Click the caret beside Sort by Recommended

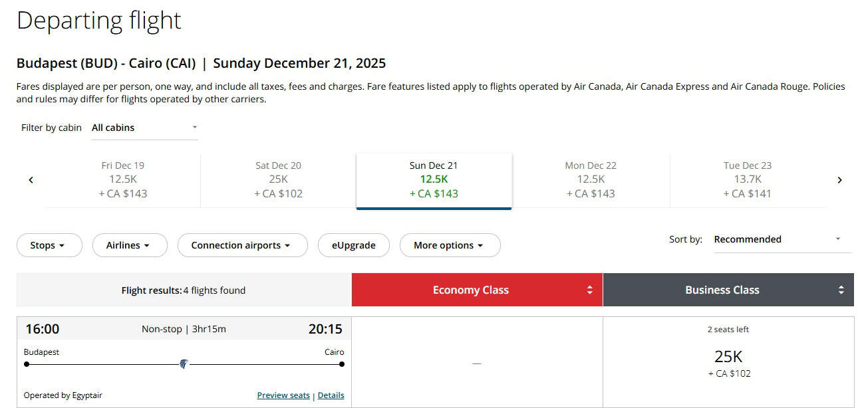click(838, 239)
